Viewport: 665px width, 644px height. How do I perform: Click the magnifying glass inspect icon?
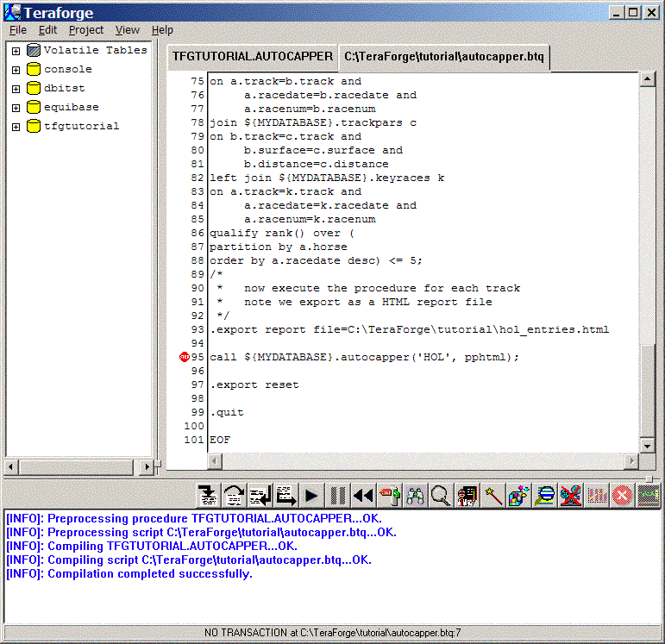click(441, 495)
